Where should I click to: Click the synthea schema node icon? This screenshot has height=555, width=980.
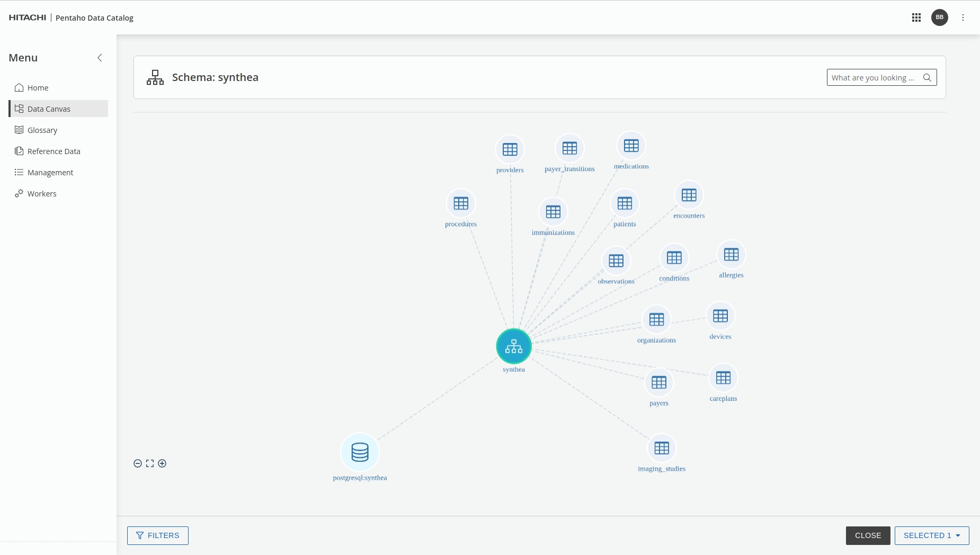513,346
